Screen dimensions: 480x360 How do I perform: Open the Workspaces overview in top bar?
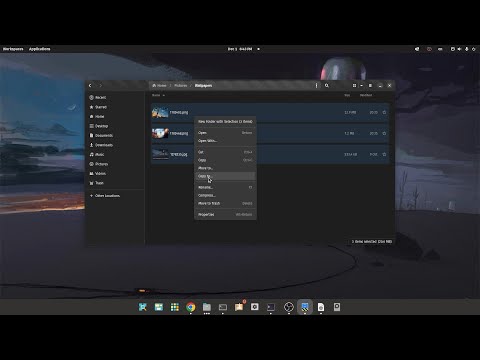click(x=13, y=49)
